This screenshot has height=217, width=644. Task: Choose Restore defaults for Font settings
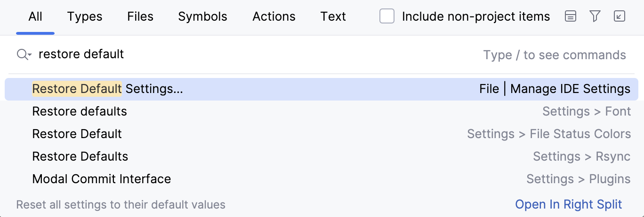tap(80, 111)
